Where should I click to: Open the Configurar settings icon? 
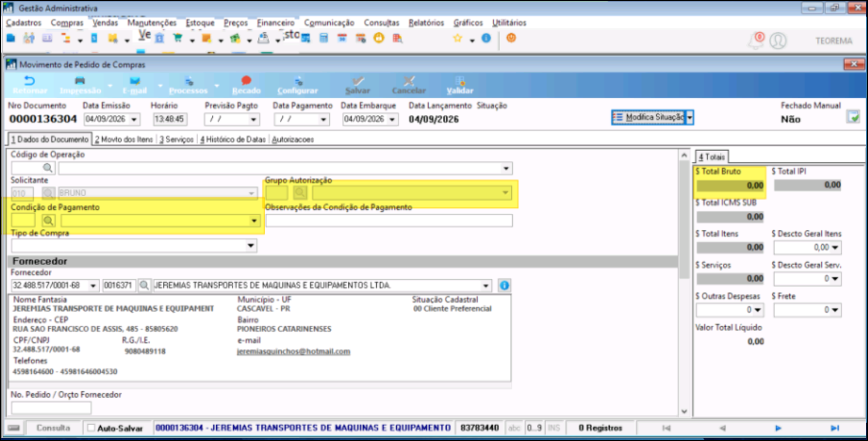point(298,81)
